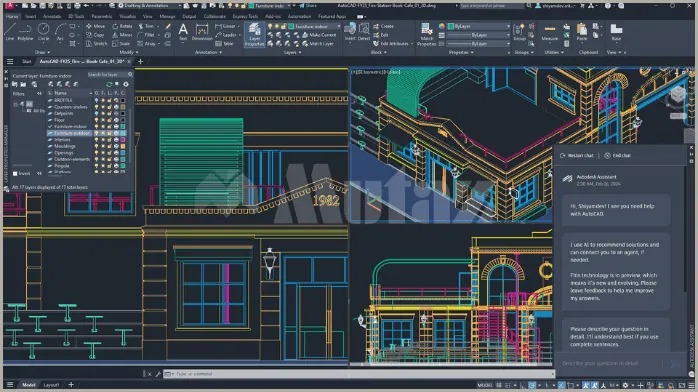Image resolution: width=698 pixels, height=392 pixels.
Task: Open the ByLayer color dropdown
Action: click(479, 26)
